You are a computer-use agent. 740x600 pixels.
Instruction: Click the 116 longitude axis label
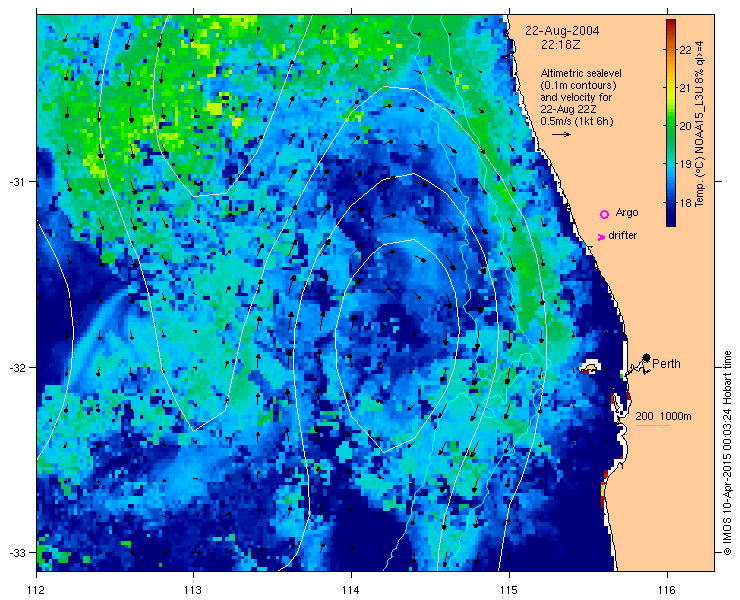click(667, 590)
